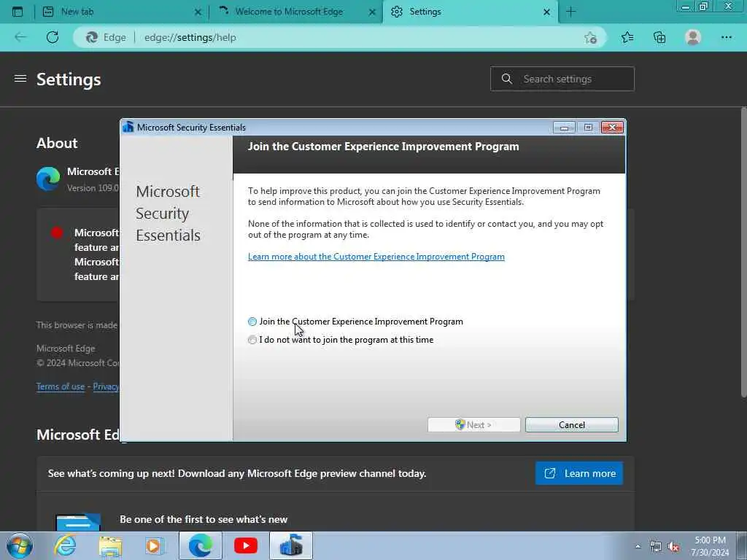Screen dimensions: 747x560
Task: Open the Favorites list icon
Action: (x=627, y=37)
